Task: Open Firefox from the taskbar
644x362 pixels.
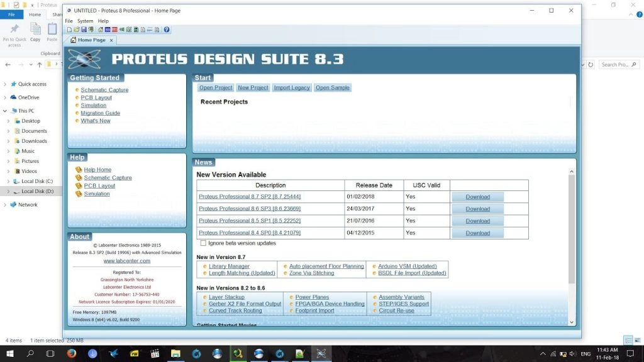Action: click(x=72, y=353)
